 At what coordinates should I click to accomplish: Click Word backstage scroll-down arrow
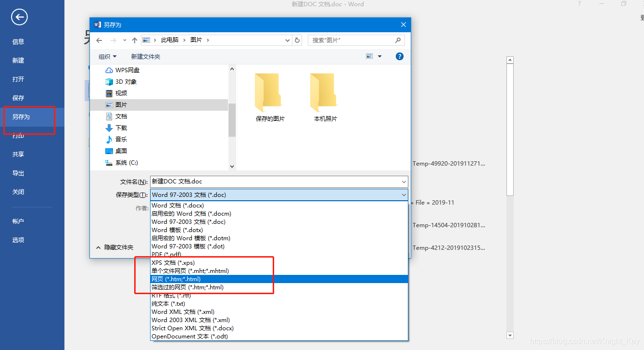point(510,335)
